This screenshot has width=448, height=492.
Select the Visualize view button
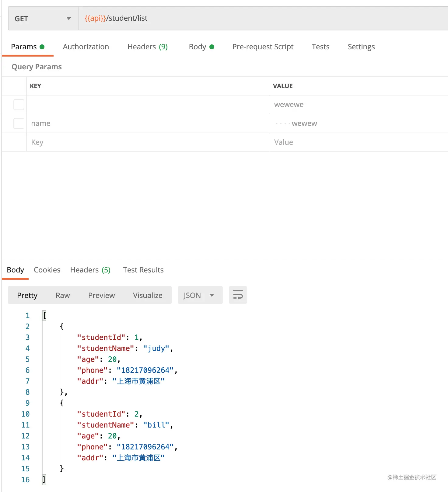click(x=148, y=295)
